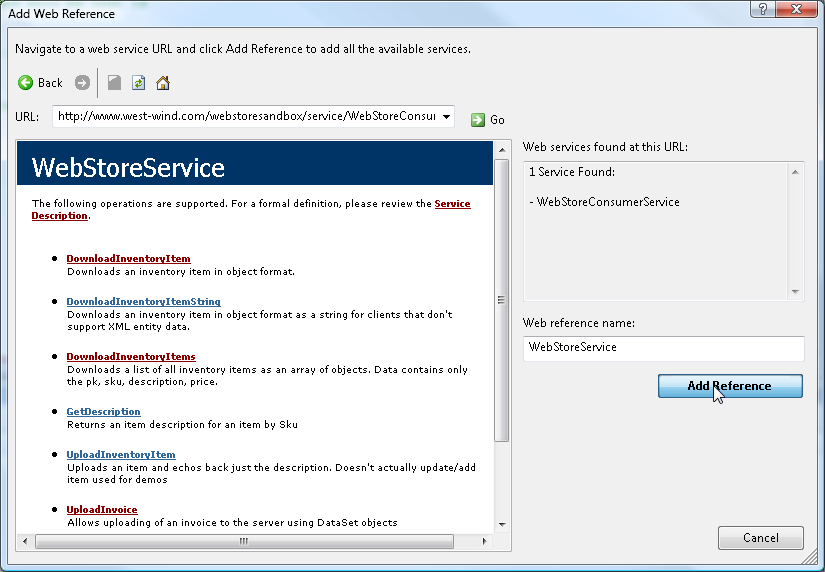The height and width of the screenshot is (572, 825).
Task: Click the browser pane vertical scrollbar thumb
Action: click(502, 300)
